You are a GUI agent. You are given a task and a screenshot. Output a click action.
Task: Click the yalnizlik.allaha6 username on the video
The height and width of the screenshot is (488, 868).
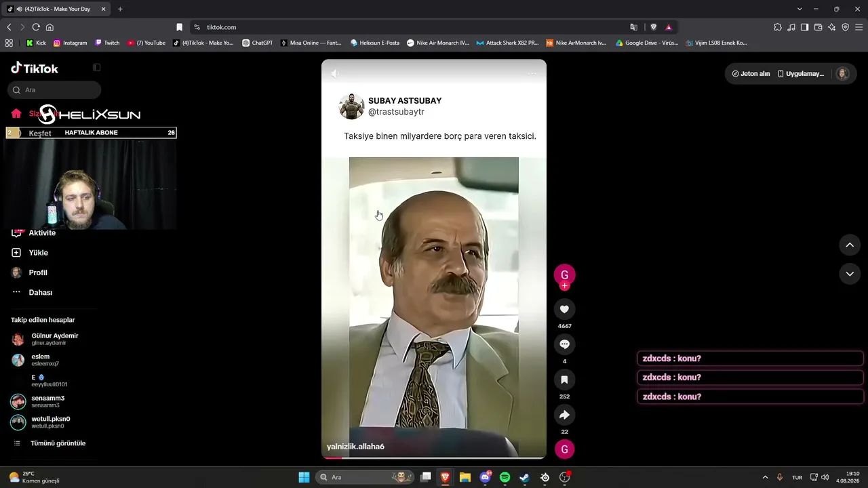355,447
